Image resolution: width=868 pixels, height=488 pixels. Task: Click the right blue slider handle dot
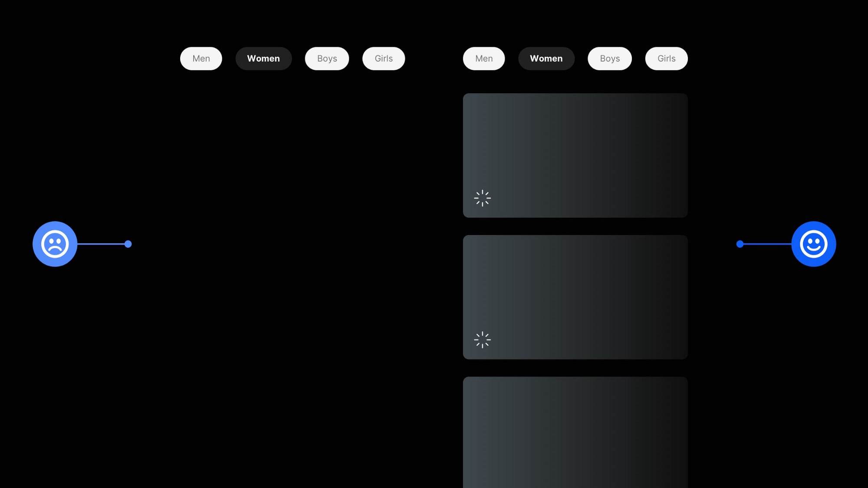740,243
